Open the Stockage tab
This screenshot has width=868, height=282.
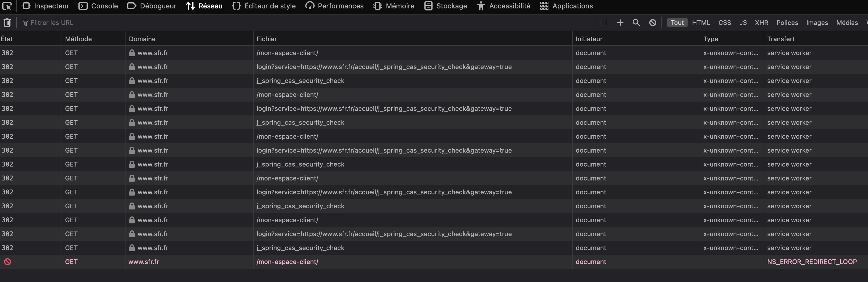coord(445,6)
